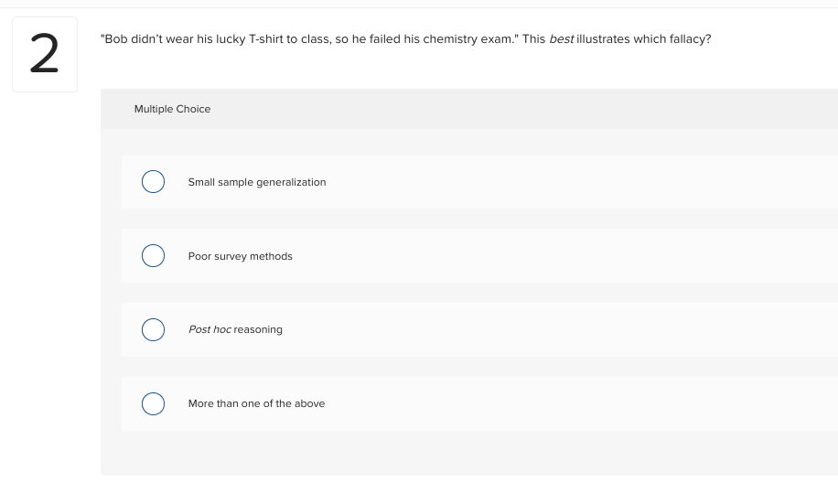Select the Small sample generalization radio button
The image size is (838, 504).
tap(153, 182)
